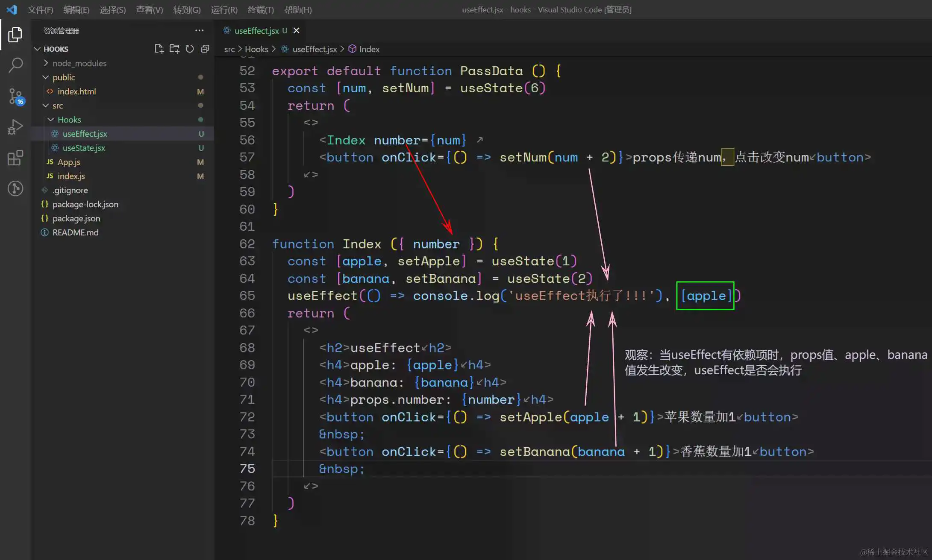
Task: Click the New File icon in HOOKS header
Action: pos(159,49)
